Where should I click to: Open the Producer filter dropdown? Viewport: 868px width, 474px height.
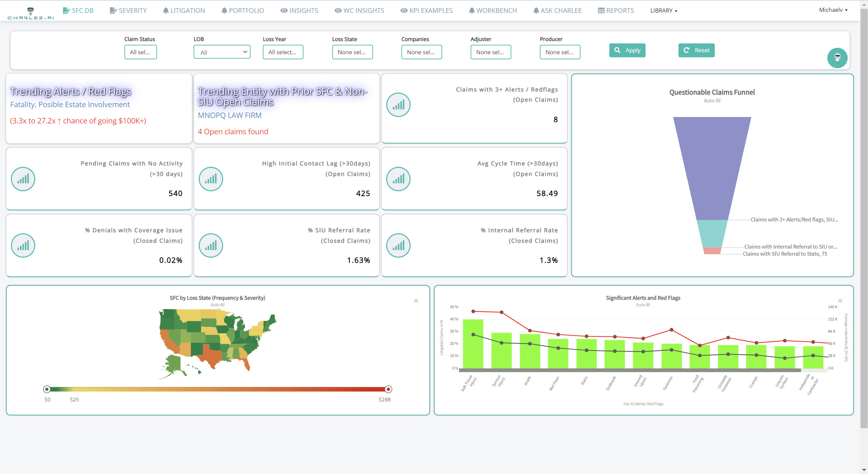tap(560, 52)
